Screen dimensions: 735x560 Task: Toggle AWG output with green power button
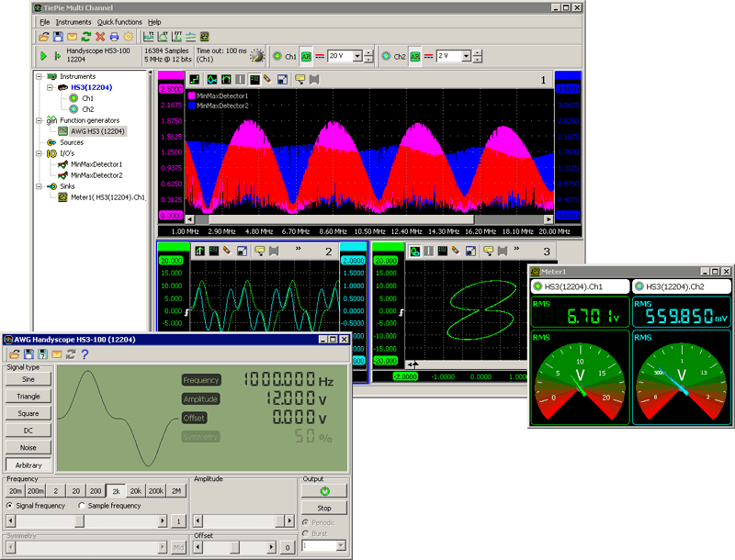[324, 491]
